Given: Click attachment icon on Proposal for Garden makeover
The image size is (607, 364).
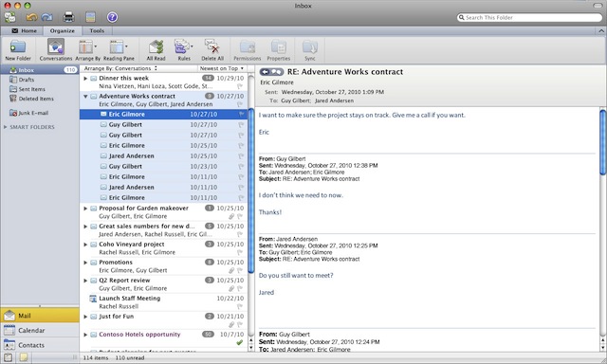Looking at the screenshot, I should point(231,217).
